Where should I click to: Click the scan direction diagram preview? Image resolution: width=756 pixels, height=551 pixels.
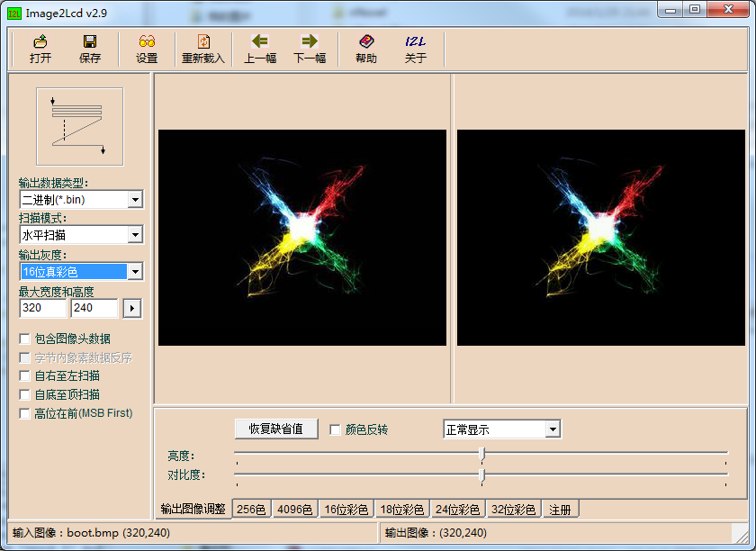[79, 126]
